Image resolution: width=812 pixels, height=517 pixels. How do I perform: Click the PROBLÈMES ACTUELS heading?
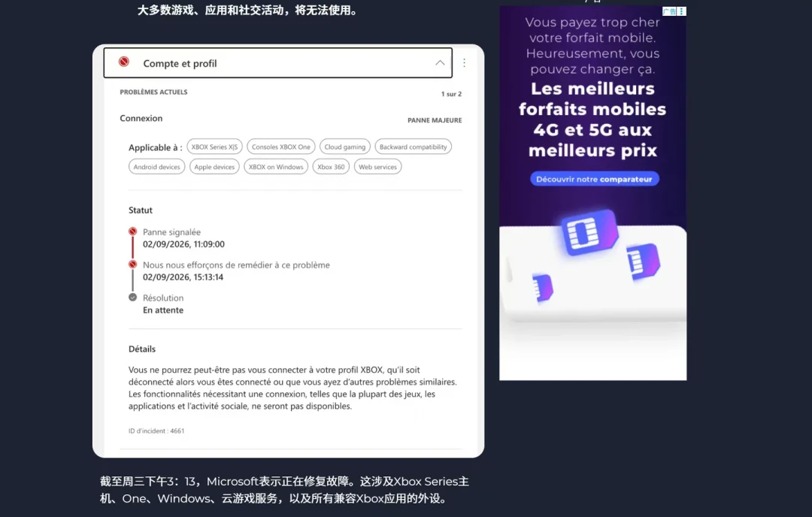click(154, 92)
